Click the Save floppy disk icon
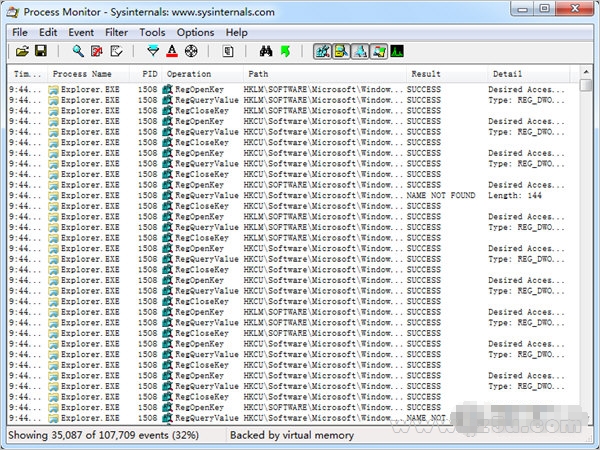Screen dimensions: 600x450 (x=41, y=51)
